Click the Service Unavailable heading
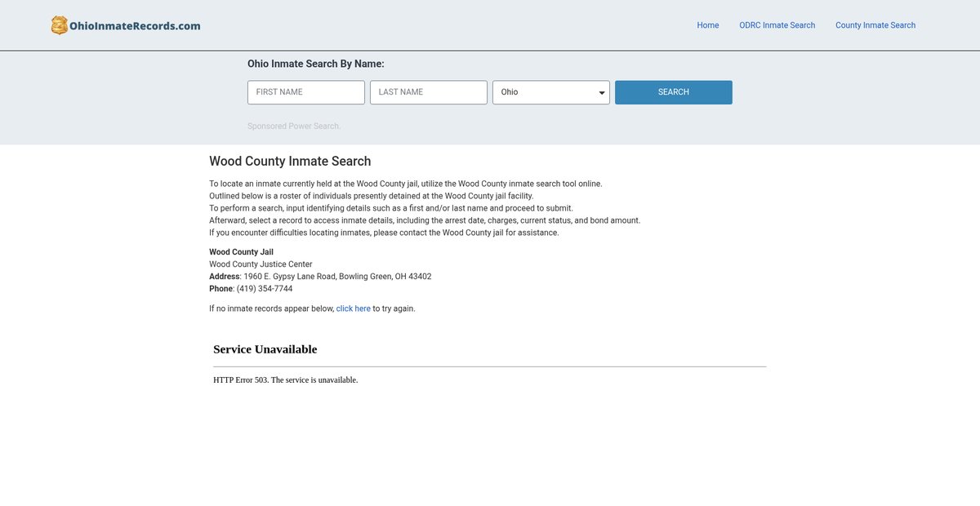This screenshot has width=980, height=506. [265, 349]
